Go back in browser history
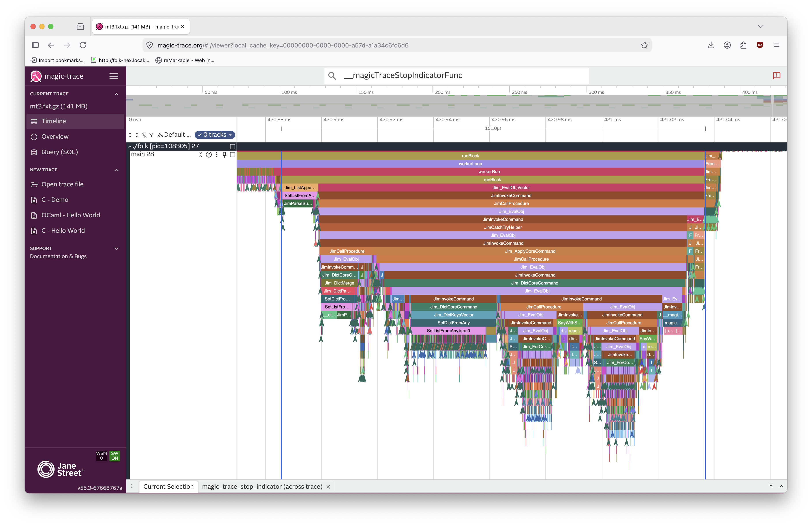Viewport: 812px width, 526px height. click(51, 45)
